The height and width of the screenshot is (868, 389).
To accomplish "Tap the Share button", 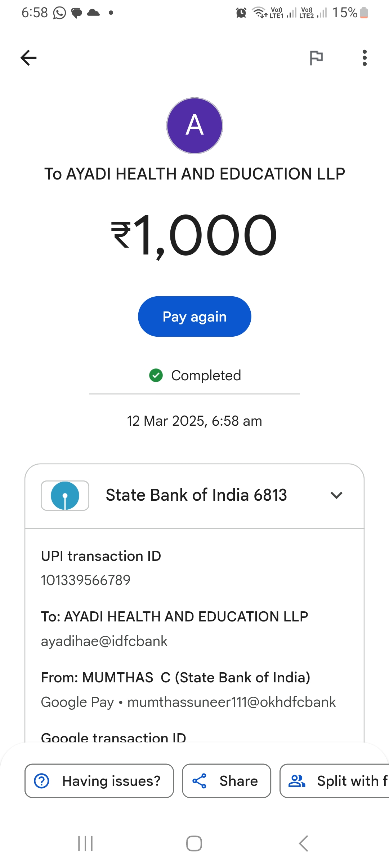I will 226,781.
